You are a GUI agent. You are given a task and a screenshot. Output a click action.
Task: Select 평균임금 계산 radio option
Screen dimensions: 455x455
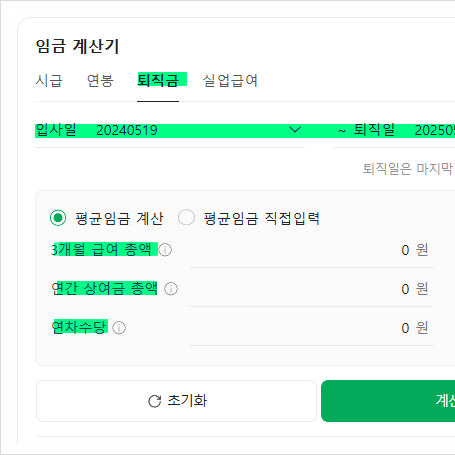(58, 218)
